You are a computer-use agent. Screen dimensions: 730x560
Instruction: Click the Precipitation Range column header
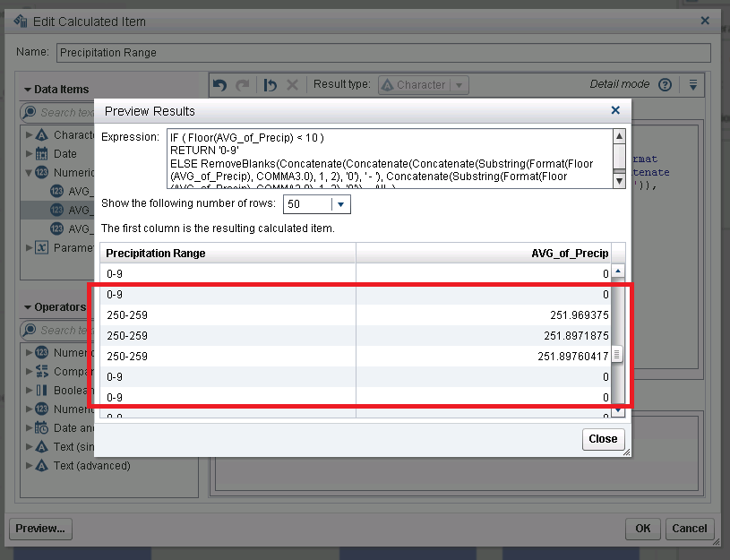(228, 253)
